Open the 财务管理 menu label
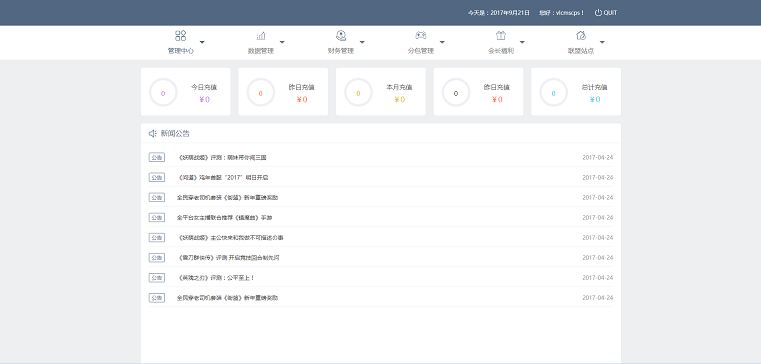Viewport: 761px width, 364px height. [x=341, y=51]
